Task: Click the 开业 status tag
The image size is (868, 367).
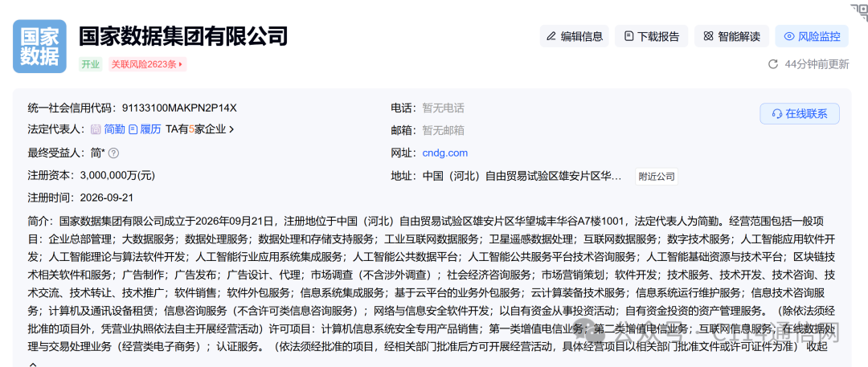Action: click(91, 64)
